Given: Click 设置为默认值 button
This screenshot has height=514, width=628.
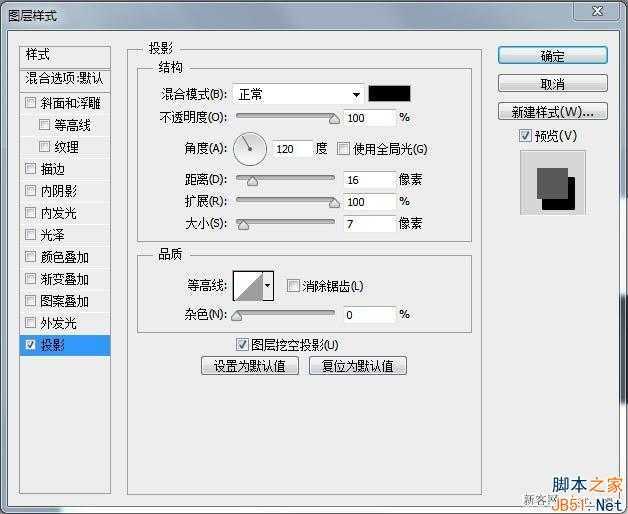Looking at the screenshot, I should tap(250, 366).
